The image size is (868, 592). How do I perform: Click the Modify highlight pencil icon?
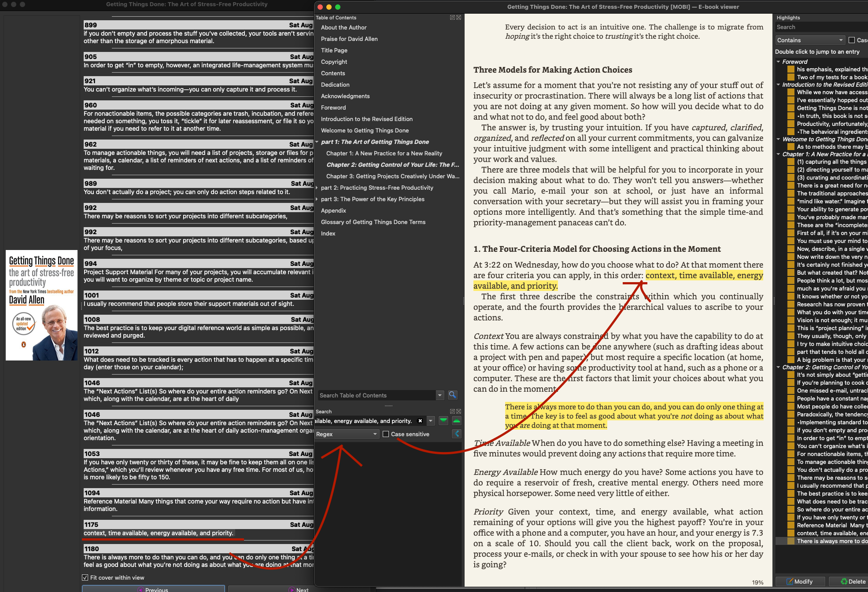pos(790,581)
